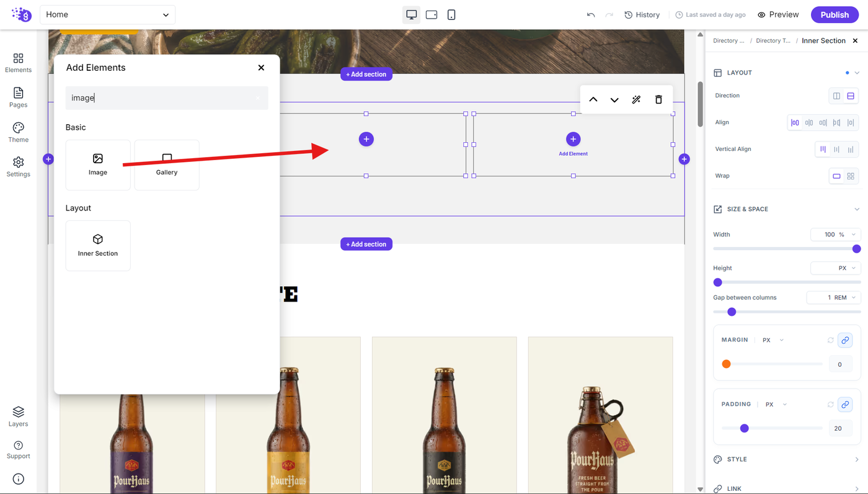Select the grid wrap option

click(x=851, y=176)
